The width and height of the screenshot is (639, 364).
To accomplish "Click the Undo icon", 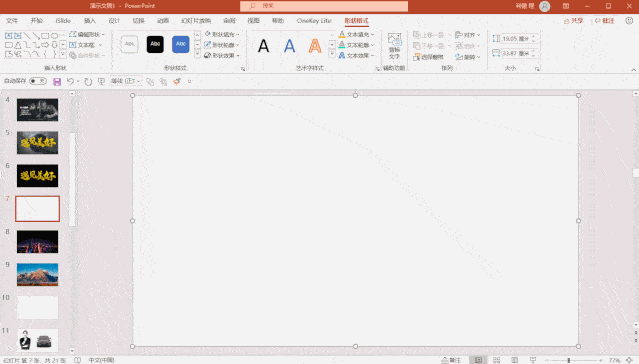I will [70, 82].
